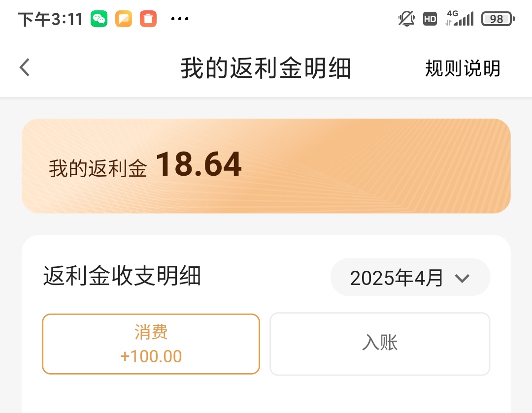
Task: Tap the 18.64 balance amount
Action: [x=199, y=164]
